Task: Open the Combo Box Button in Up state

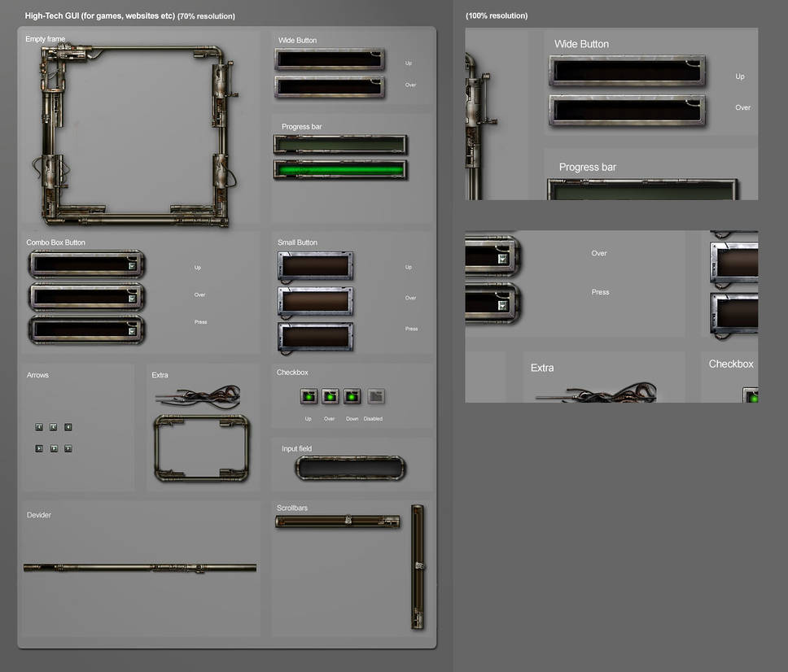Action: (x=87, y=264)
